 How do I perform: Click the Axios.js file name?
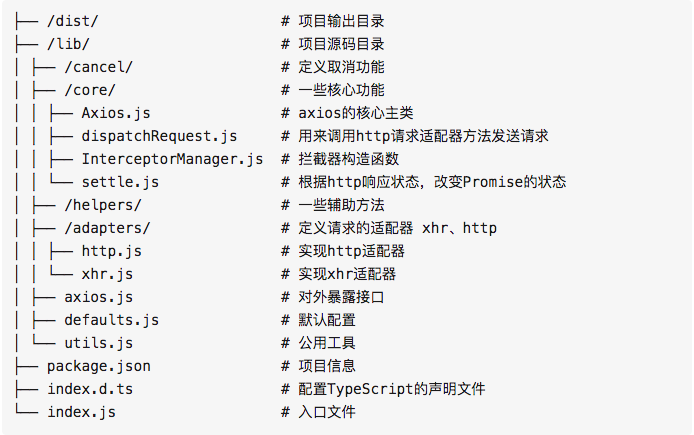116,113
